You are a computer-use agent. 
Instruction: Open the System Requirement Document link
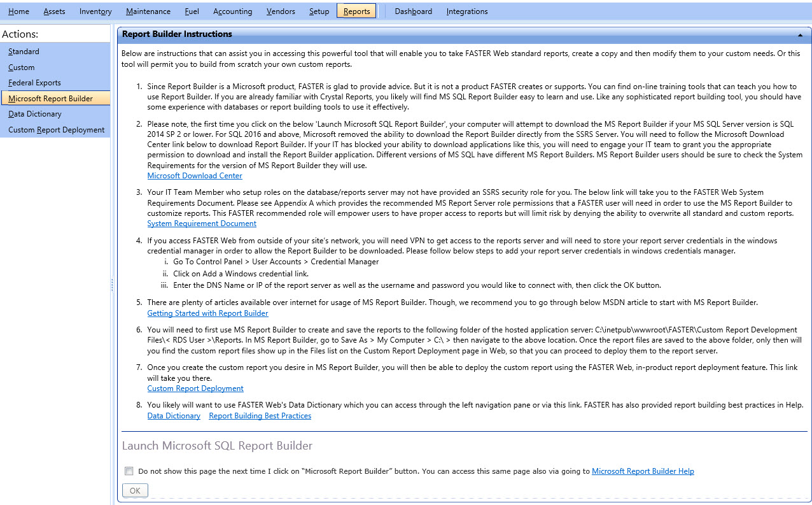202,224
